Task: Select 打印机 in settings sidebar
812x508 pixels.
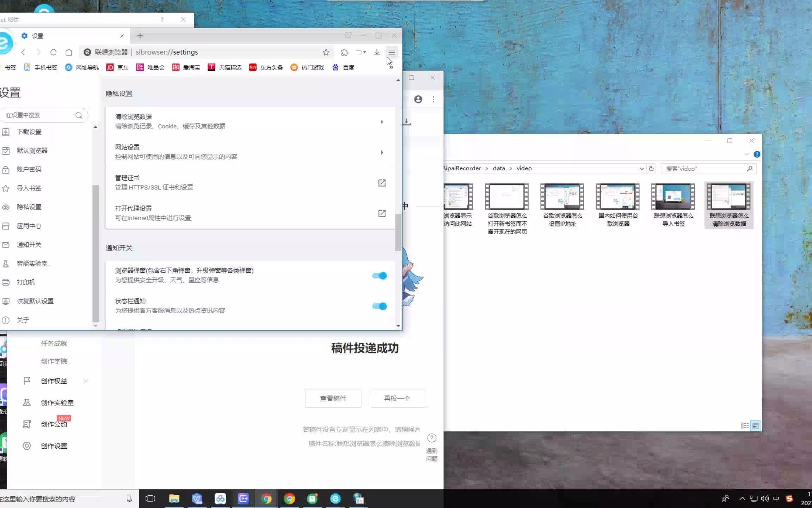Action: (x=26, y=282)
